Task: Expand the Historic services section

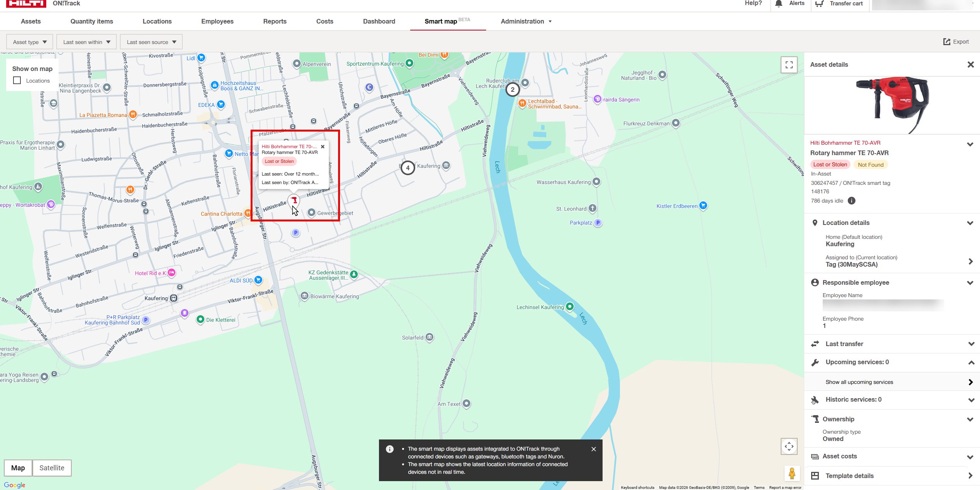Action: pyautogui.click(x=971, y=400)
